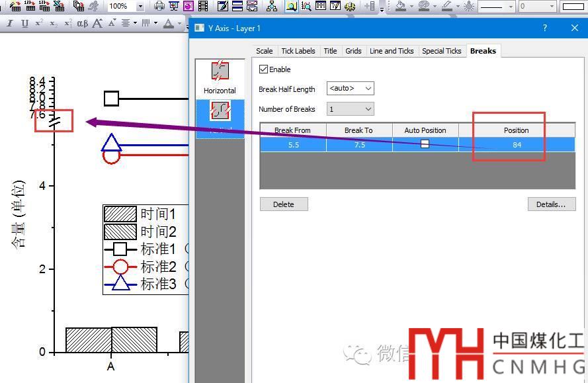
Task: Click the superscript x² icon
Action: 39,24
